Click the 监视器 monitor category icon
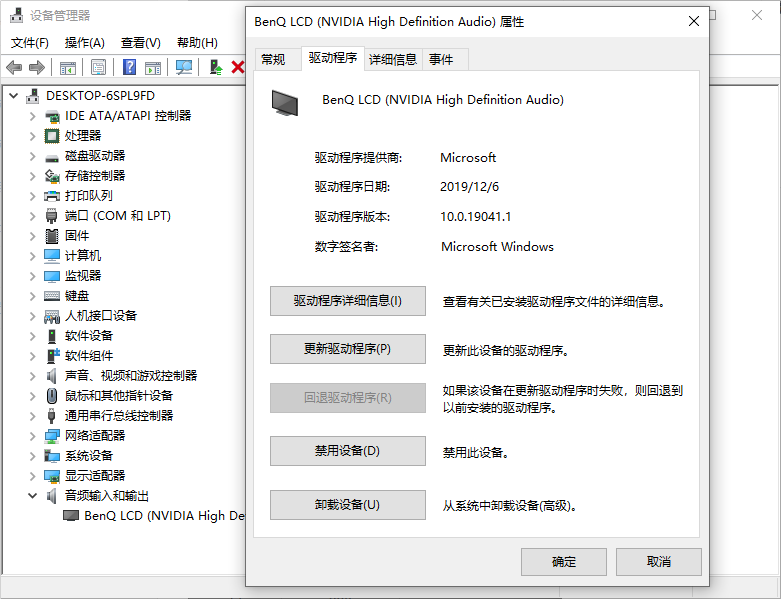Viewport: 781px width, 599px height. tap(52, 276)
